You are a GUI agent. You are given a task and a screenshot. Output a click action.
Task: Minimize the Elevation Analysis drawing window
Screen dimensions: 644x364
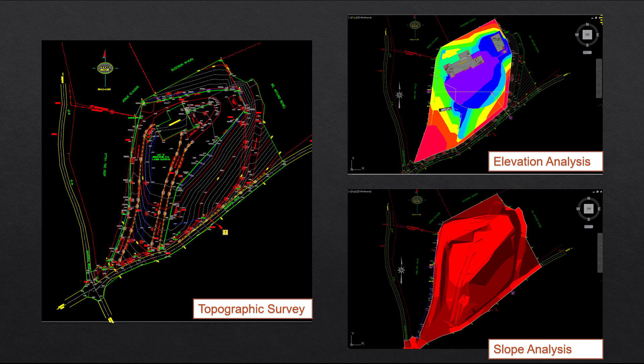[x=592, y=18]
